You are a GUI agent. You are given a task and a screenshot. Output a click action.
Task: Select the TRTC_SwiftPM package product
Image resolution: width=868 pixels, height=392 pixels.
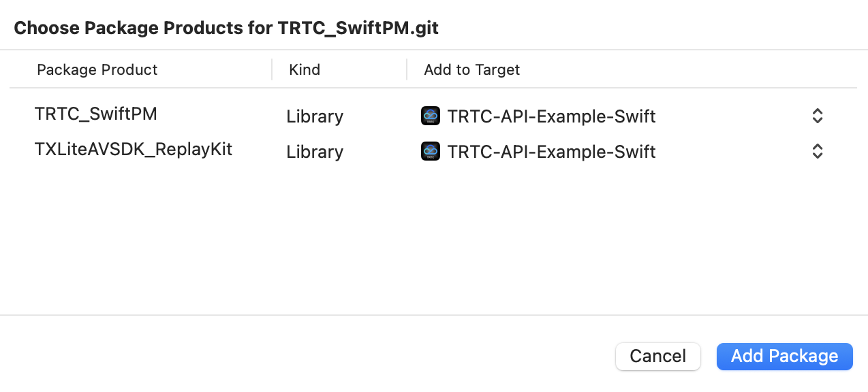(x=95, y=114)
